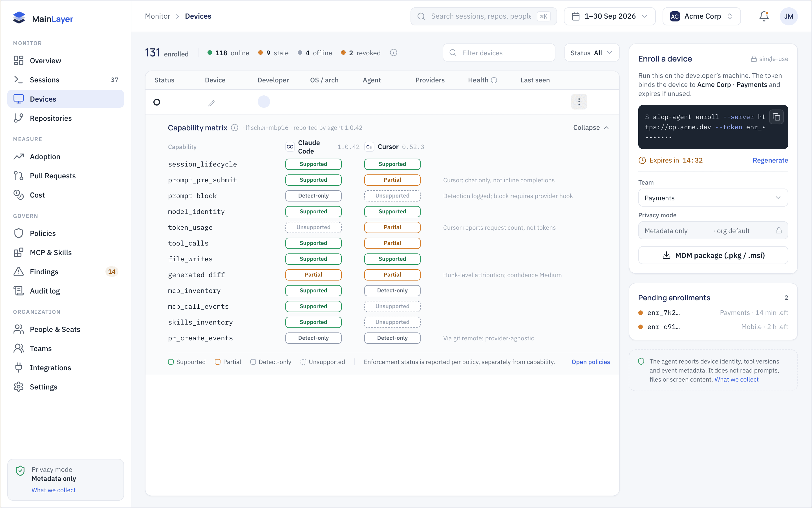This screenshot has width=812, height=508.
Task: Copy the enroll command to clipboard
Action: (776, 117)
